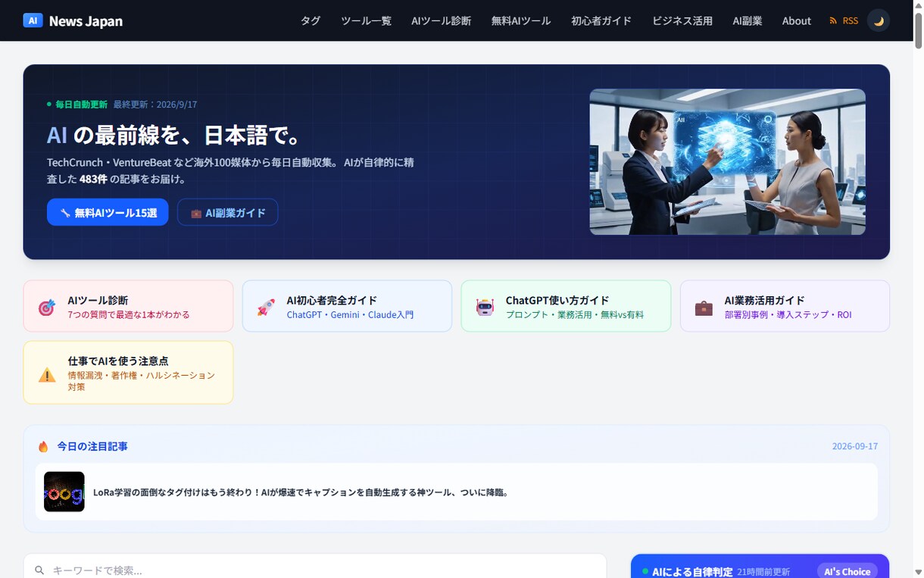
Task: Open the AIツール診断 card title
Action: point(98,300)
